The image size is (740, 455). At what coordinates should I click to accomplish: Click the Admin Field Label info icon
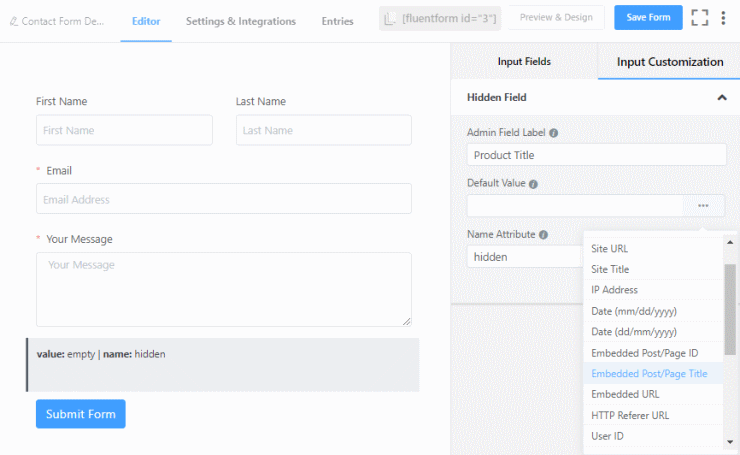554,133
